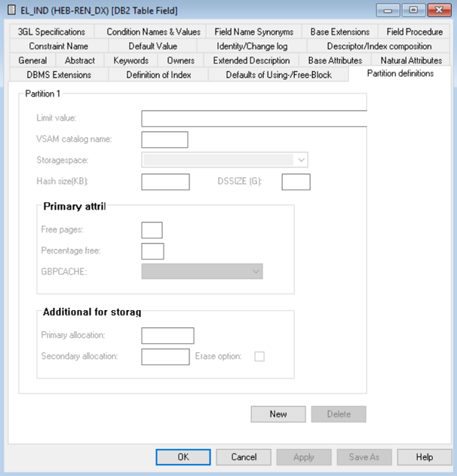
Task: Select the Field Name Synonyms tab
Action: tap(253, 32)
